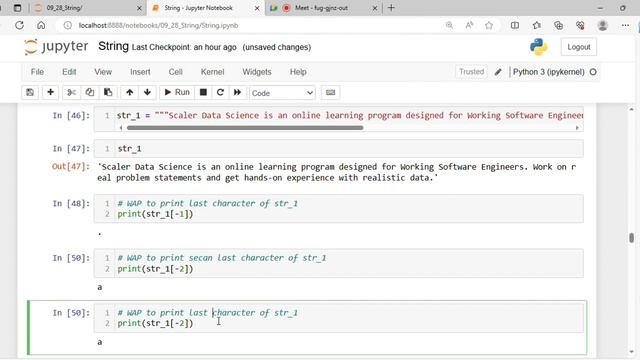Open tab actions menu icon
Screen dimensions: 640x360
[18, 8]
